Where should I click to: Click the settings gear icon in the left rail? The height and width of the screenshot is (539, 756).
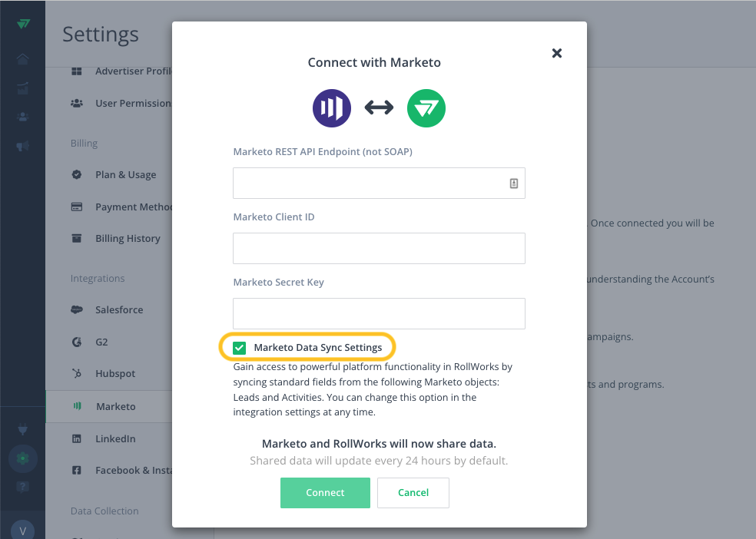[22, 458]
